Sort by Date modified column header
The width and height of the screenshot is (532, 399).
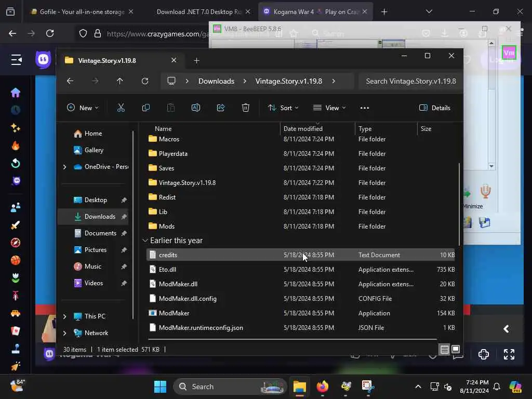point(317,129)
